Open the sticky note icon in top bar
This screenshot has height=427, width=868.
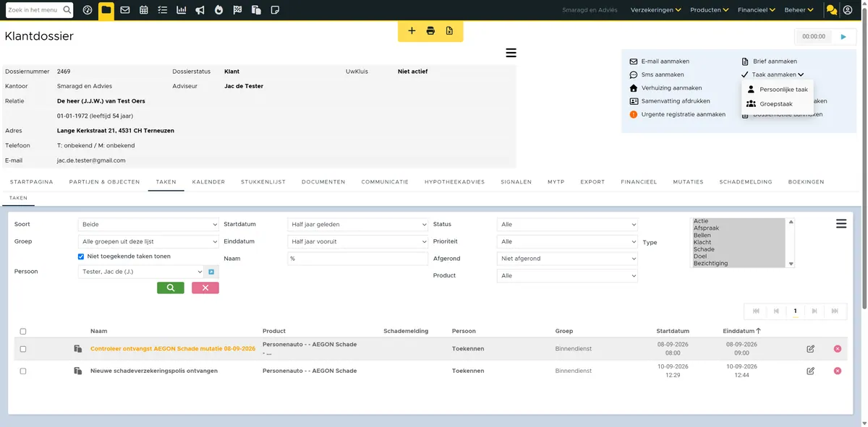(x=275, y=10)
